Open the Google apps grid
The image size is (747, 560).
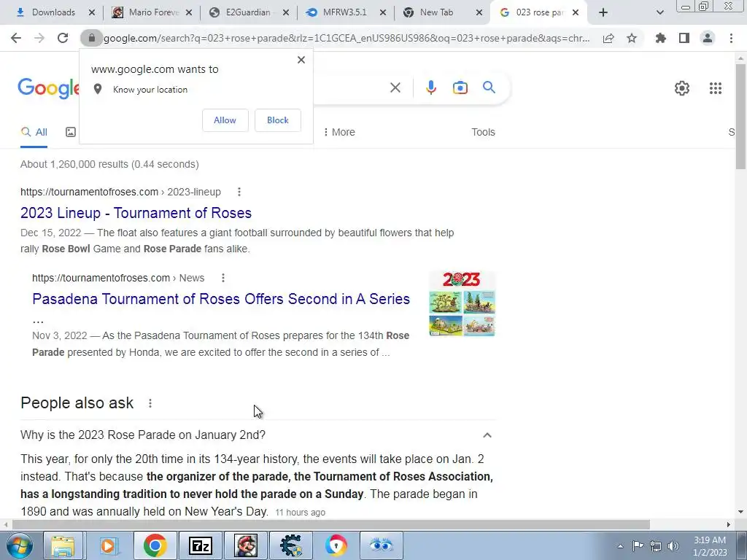[715, 88]
